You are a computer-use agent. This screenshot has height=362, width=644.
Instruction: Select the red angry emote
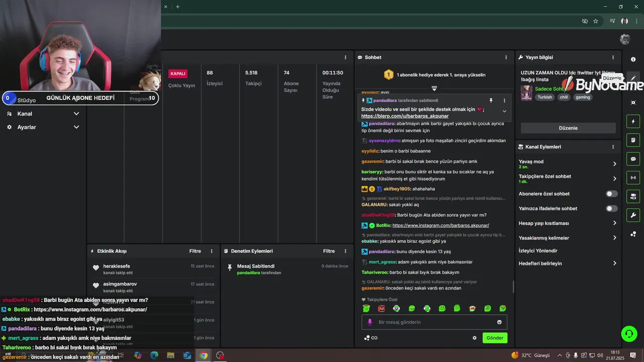coord(381,308)
